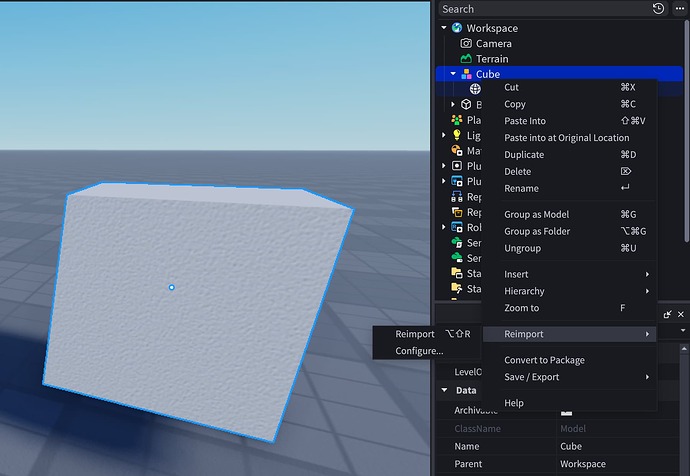Open the Insert submenu

(570, 274)
